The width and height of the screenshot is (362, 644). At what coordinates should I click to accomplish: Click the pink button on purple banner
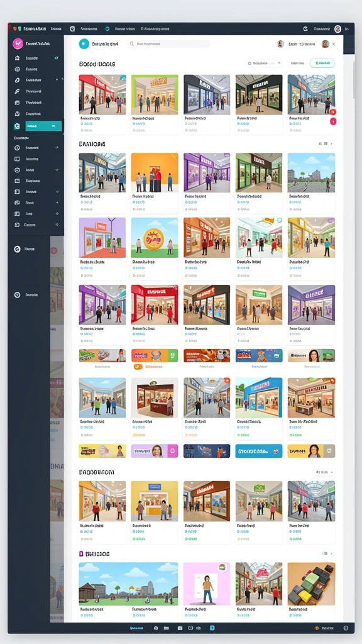[x=173, y=451]
